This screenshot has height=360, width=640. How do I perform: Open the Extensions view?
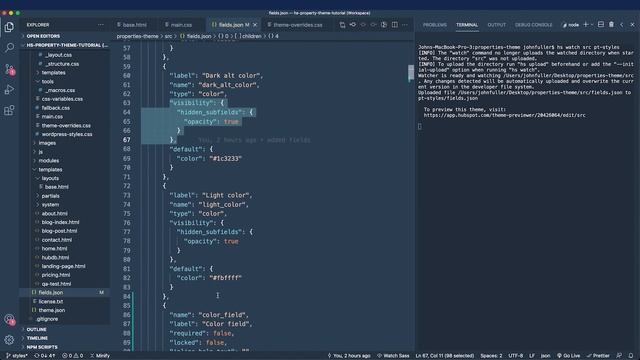pos(9,110)
